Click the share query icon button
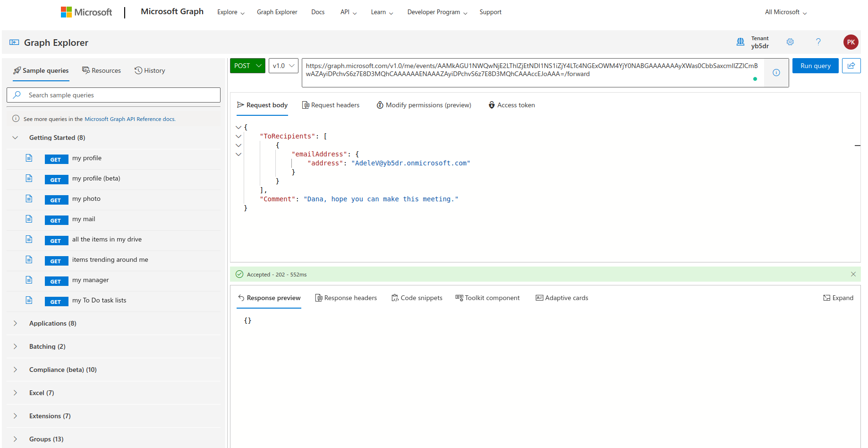The height and width of the screenshot is (448, 868). [x=851, y=66]
